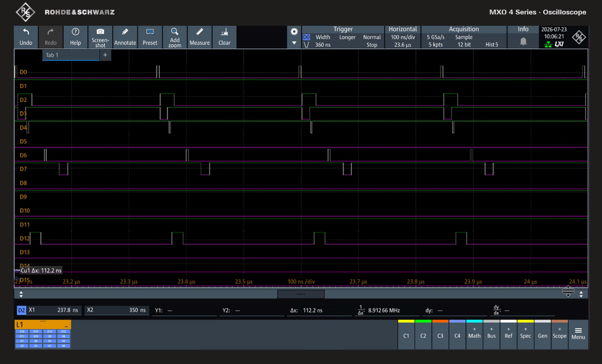Edit the 360 ns trigger width value
This screenshot has width=602, height=364.
[x=322, y=45]
